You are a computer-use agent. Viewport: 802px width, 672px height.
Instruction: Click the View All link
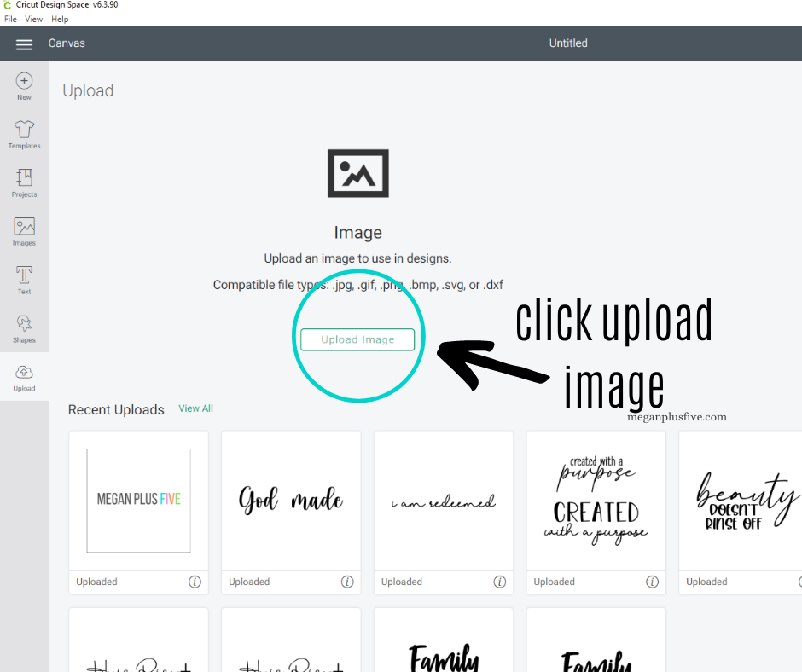pyautogui.click(x=195, y=408)
